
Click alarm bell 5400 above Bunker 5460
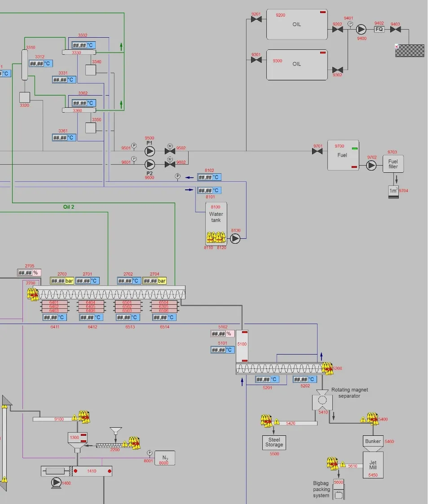372,418
